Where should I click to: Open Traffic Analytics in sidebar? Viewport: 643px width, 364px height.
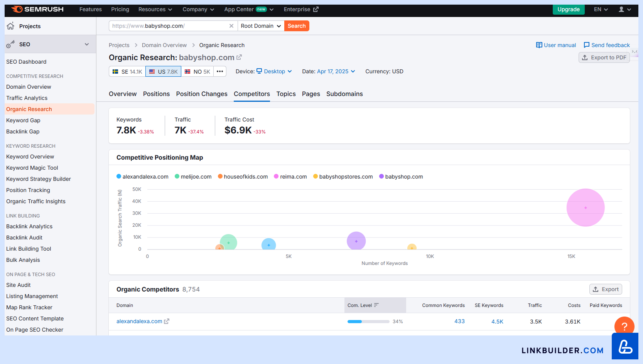click(x=27, y=98)
